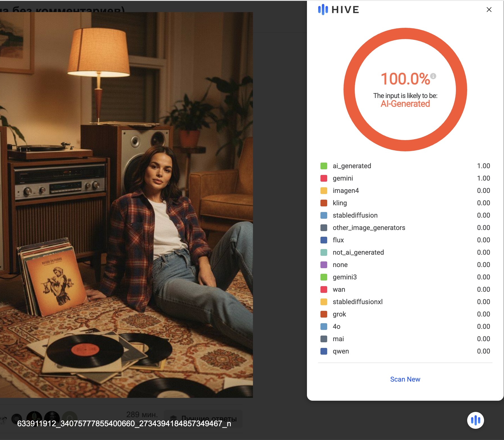Click the image filename caption text

(x=124, y=423)
